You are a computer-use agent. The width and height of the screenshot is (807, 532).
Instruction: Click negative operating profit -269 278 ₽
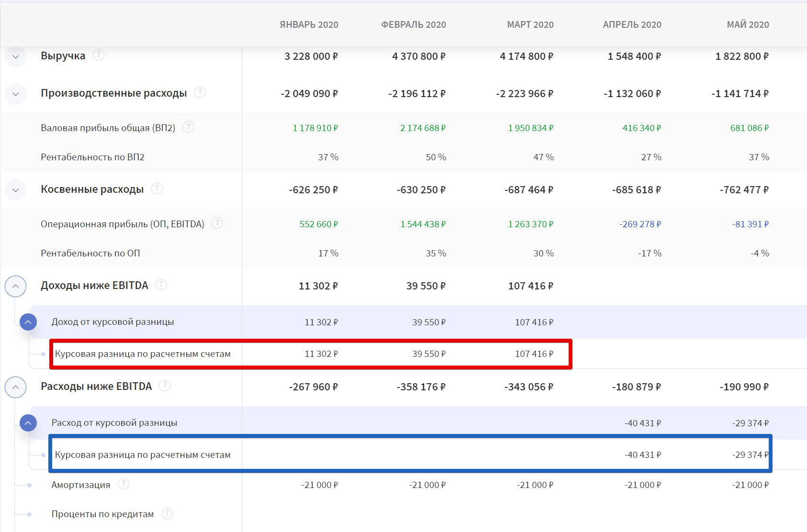click(640, 224)
